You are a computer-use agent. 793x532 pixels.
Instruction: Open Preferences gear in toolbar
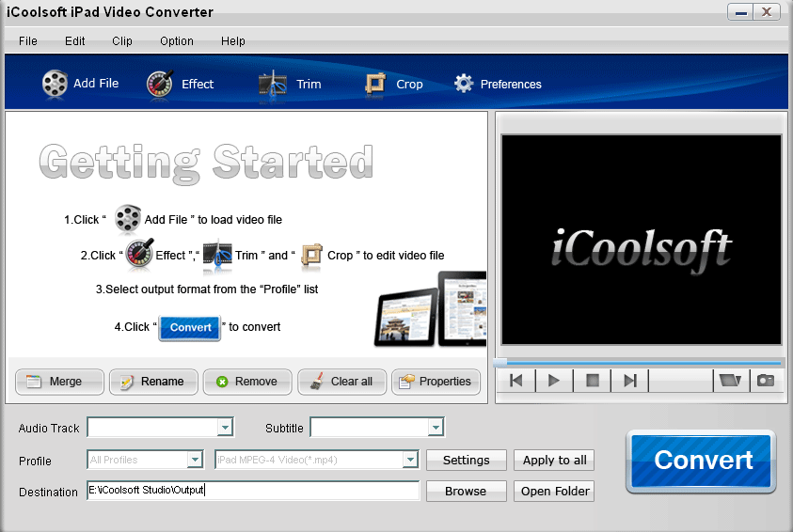[498, 84]
